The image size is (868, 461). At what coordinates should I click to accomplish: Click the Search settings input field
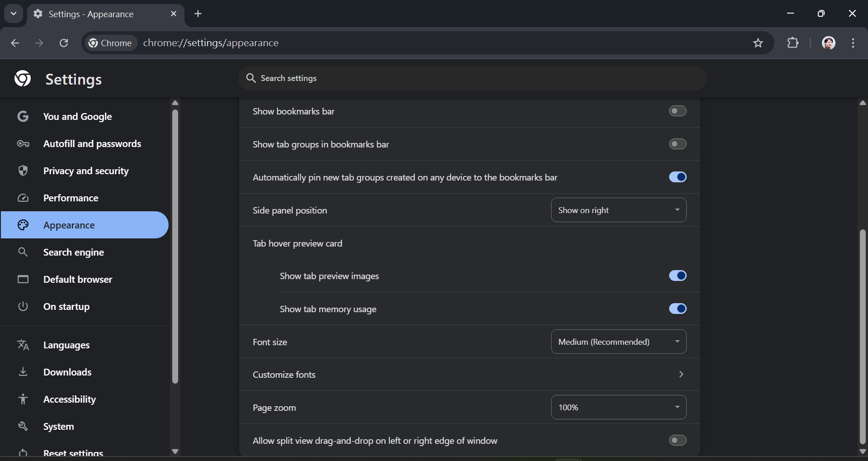(x=472, y=78)
